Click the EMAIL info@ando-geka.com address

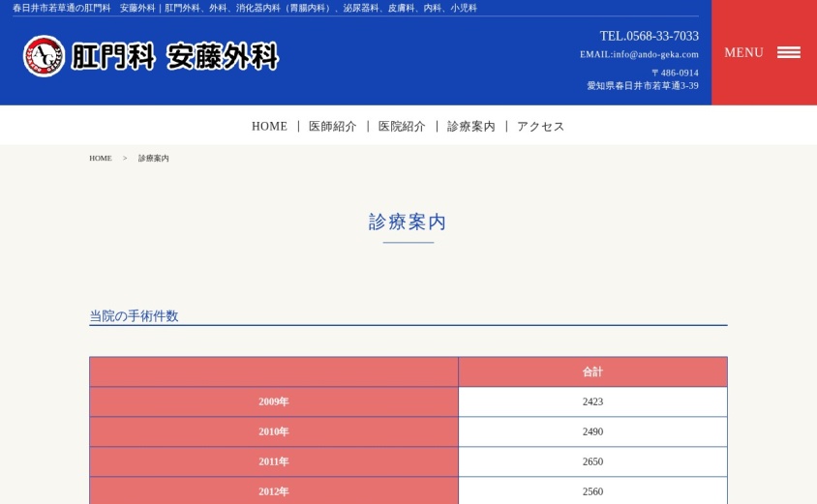[x=639, y=54]
